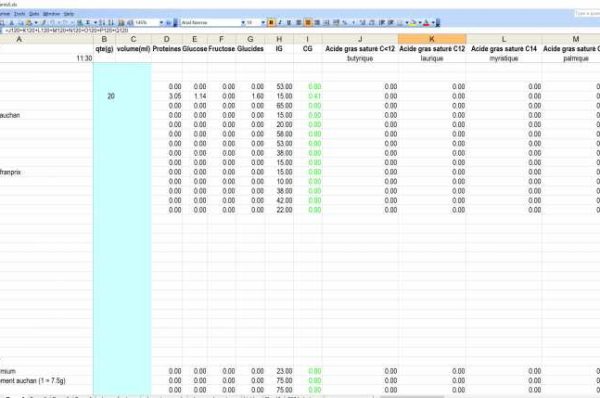Open the Arial Narrow font name dropdown

[x=243, y=23]
